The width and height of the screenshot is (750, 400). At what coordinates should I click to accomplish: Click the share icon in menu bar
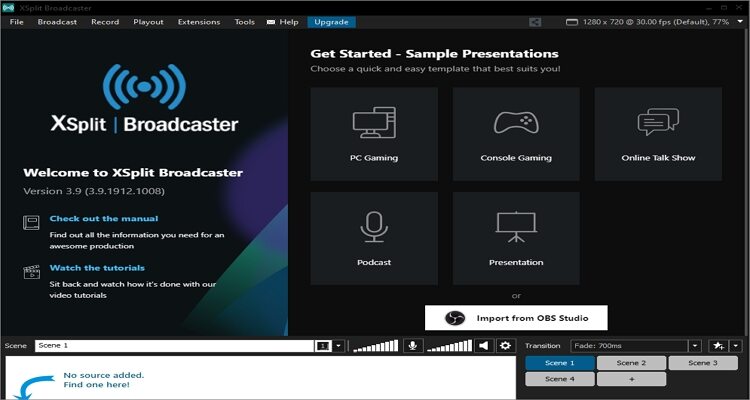coord(535,22)
